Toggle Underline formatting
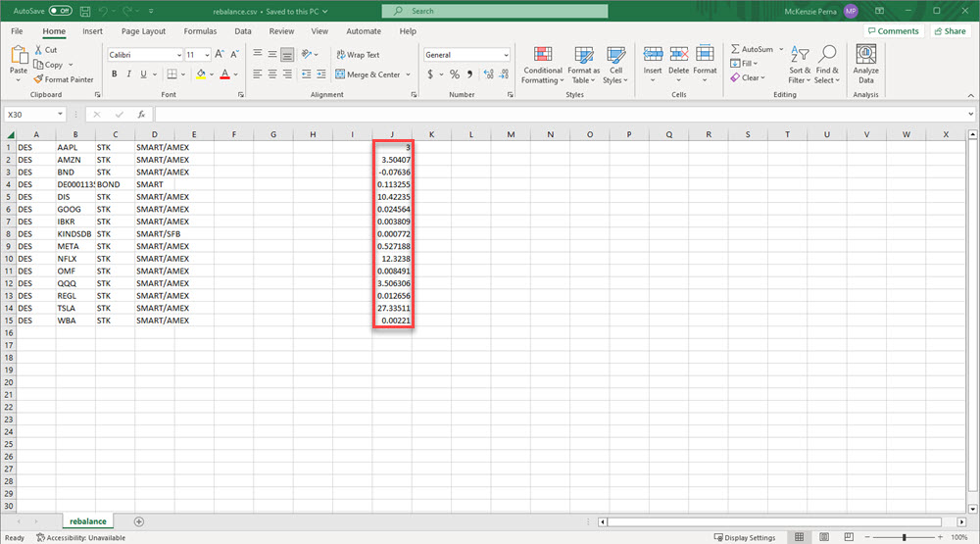980x544 pixels. [x=143, y=74]
